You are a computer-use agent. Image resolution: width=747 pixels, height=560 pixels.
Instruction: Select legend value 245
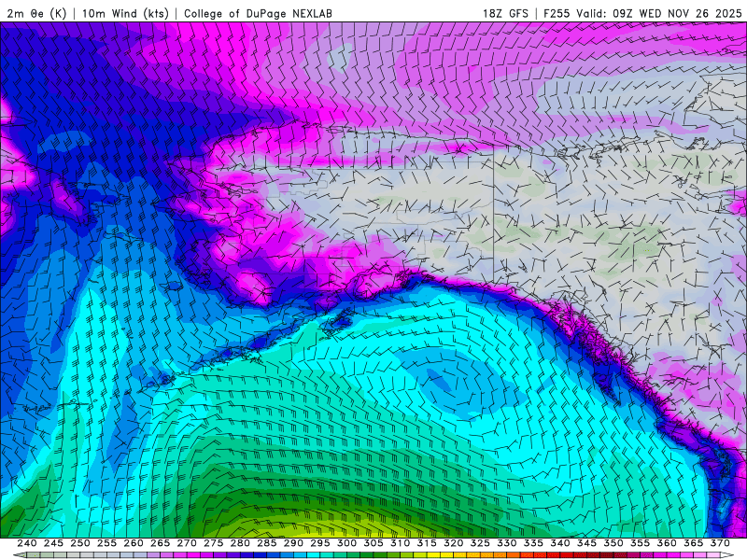[x=53, y=543]
